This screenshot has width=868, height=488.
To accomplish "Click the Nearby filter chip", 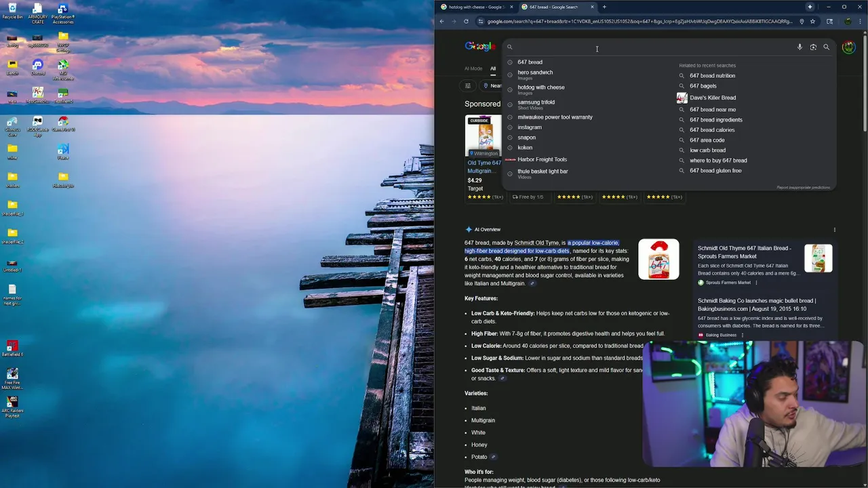I will tap(492, 85).
